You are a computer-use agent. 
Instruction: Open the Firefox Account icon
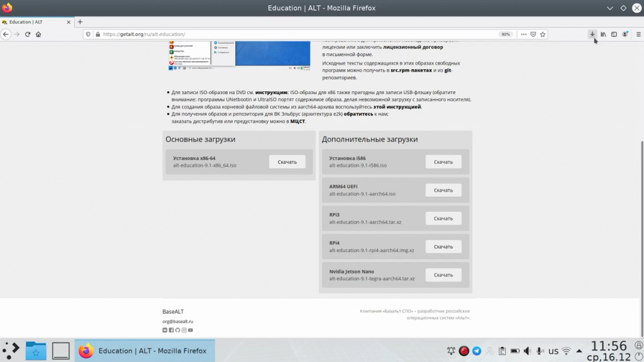625,35
